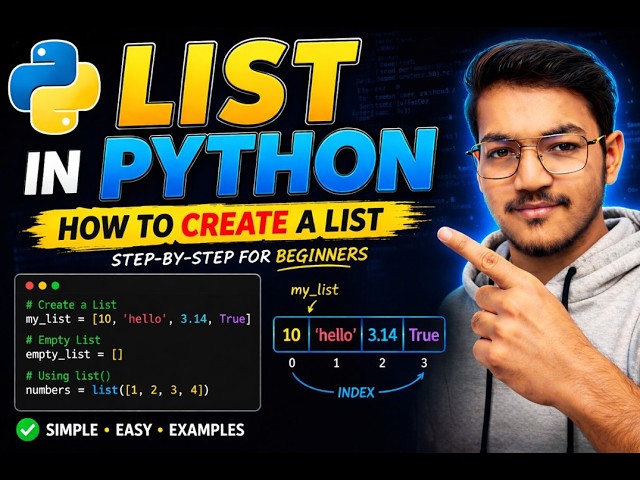
Task: Click the empty_list = [] code line
Action: pos(74,354)
